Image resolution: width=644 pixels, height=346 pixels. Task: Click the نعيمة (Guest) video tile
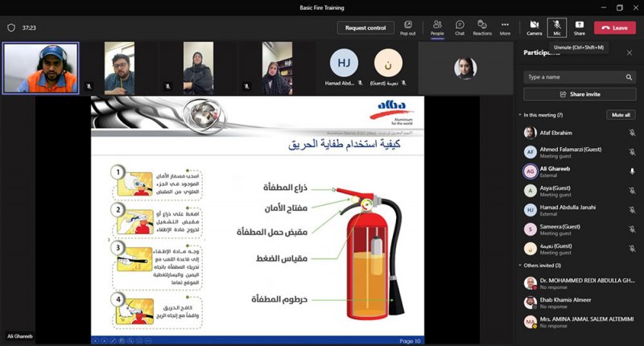(x=388, y=68)
